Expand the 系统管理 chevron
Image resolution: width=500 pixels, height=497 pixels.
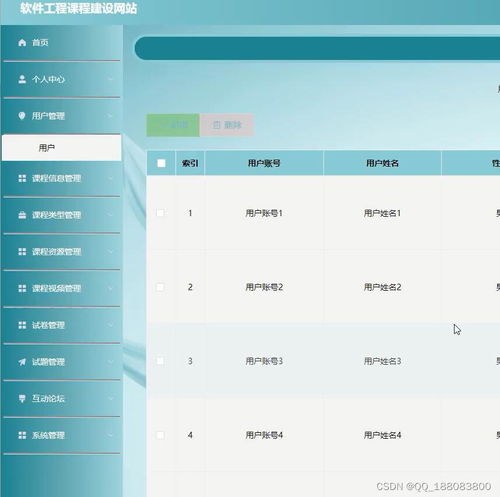click(x=110, y=435)
